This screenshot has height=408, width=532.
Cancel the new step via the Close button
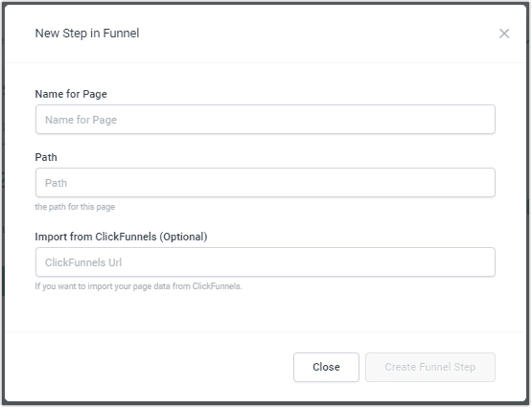(x=326, y=368)
